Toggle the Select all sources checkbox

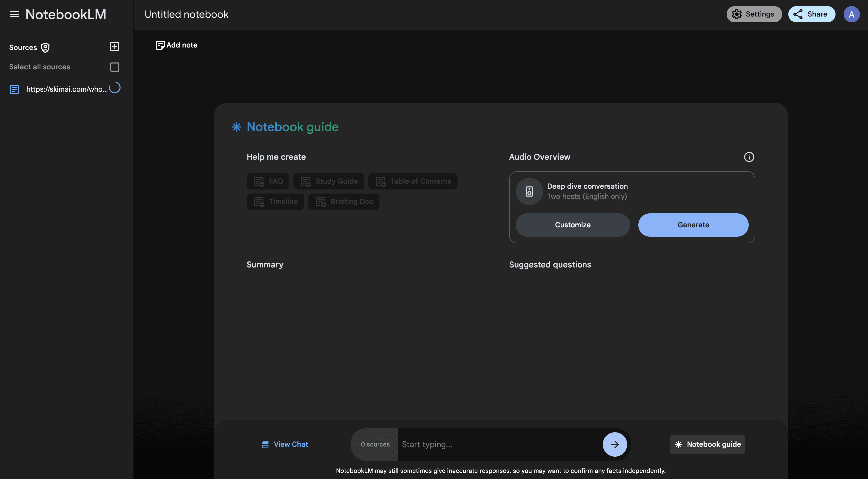click(x=114, y=67)
